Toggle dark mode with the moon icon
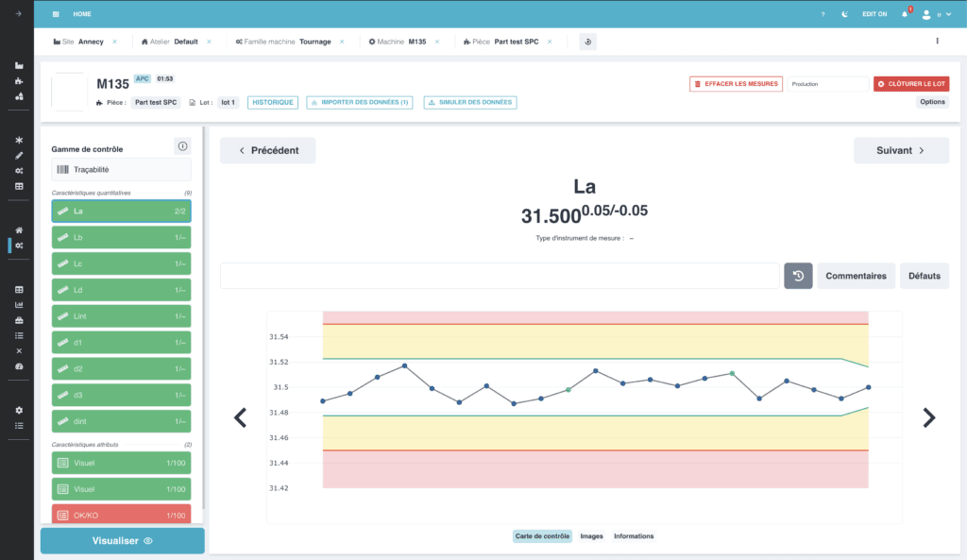This screenshot has height=560, width=967. pyautogui.click(x=845, y=14)
